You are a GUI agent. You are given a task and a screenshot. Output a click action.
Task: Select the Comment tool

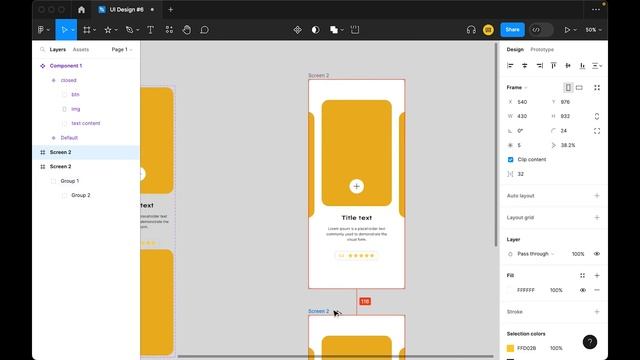204,30
